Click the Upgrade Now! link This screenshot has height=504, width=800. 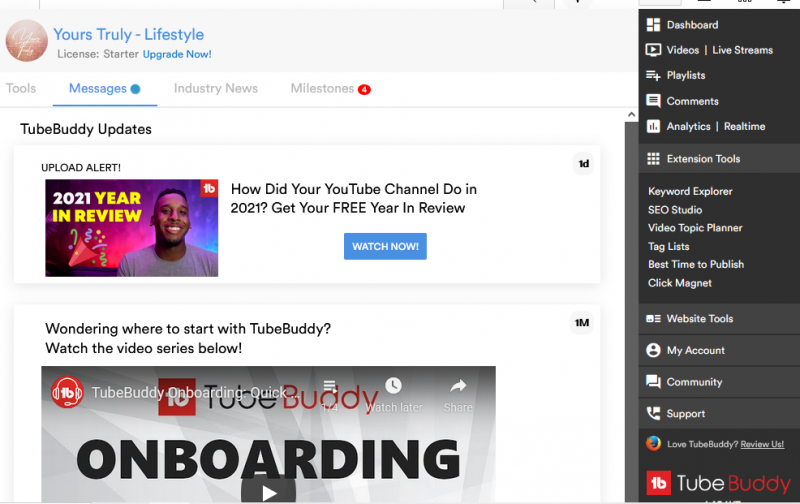coord(177,54)
